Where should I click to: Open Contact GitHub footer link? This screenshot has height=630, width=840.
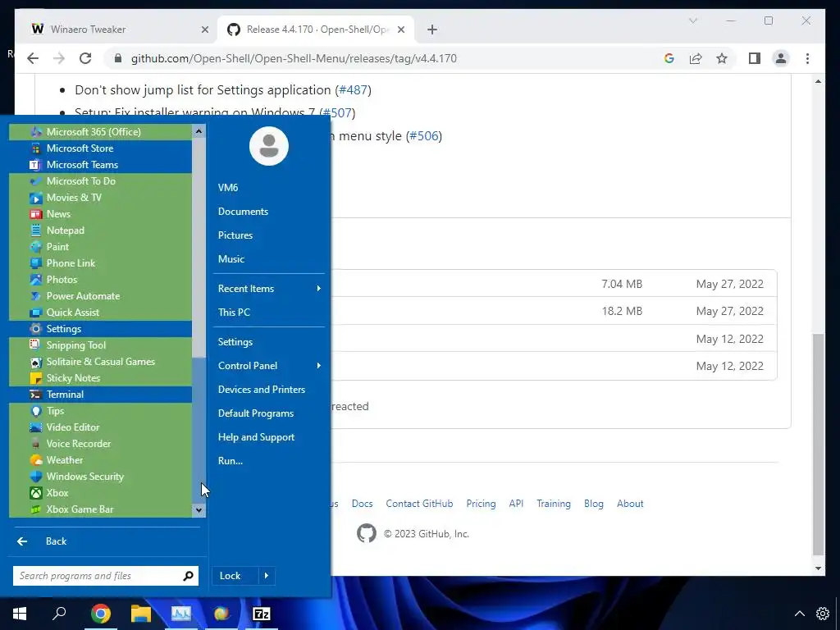point(419,504)
